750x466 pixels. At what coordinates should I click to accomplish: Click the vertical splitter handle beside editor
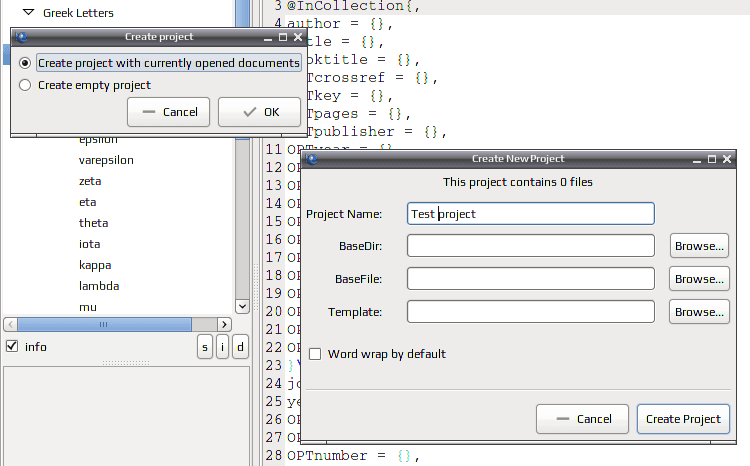256,287
